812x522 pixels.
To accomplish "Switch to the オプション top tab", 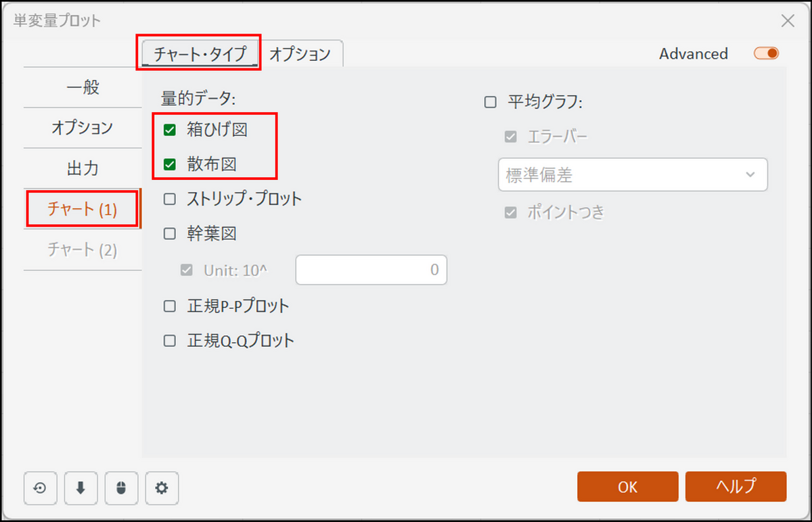I will 300,54.
